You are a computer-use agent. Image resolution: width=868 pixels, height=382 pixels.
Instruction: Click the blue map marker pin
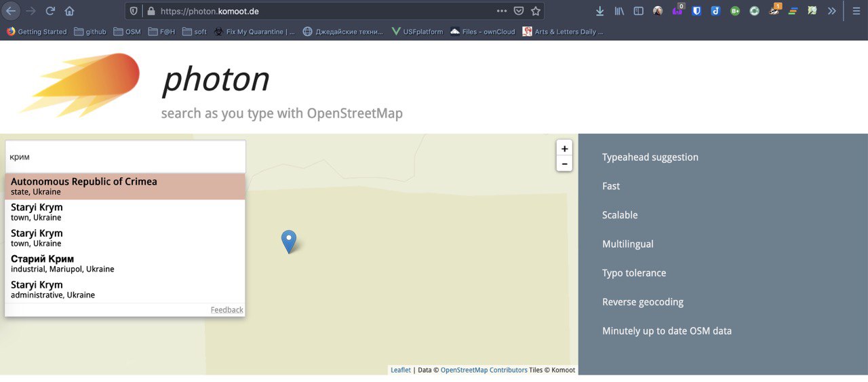(289, 242)
